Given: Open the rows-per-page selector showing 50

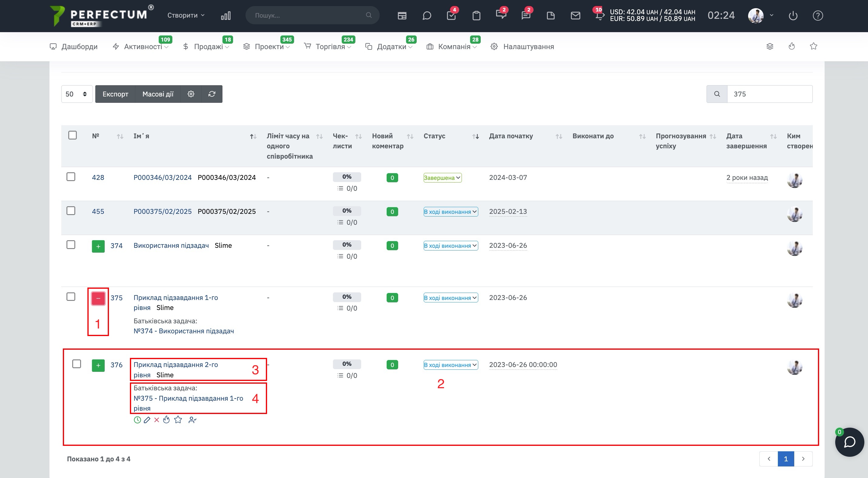Looking at the screenshot, I should coord(77,94).
